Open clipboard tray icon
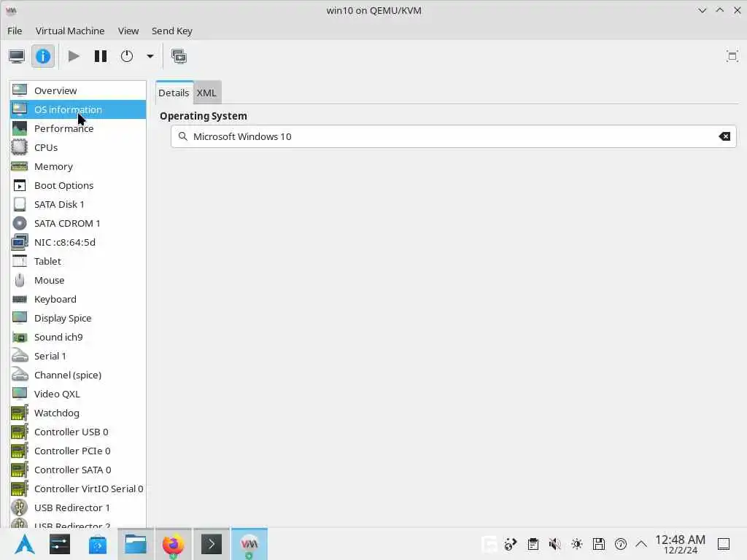747x560 pixels. [x=533, y=544]
